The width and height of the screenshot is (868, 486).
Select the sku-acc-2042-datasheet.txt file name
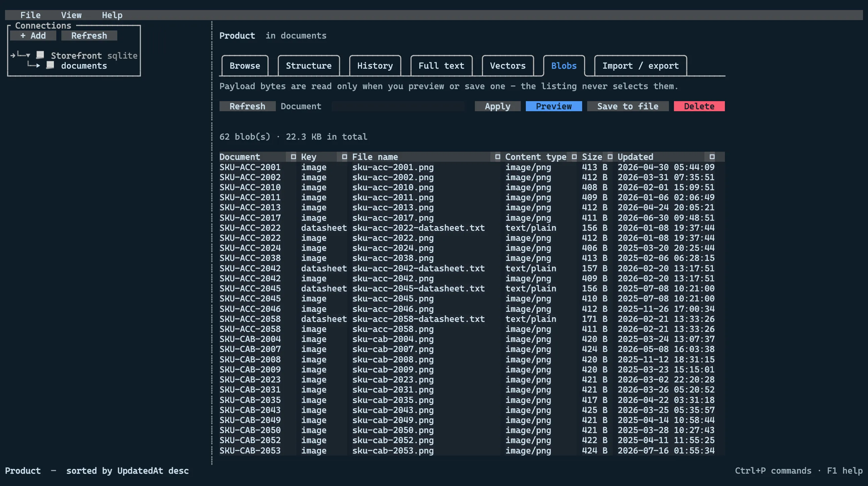pyautogui.click(x=419, y=268)
